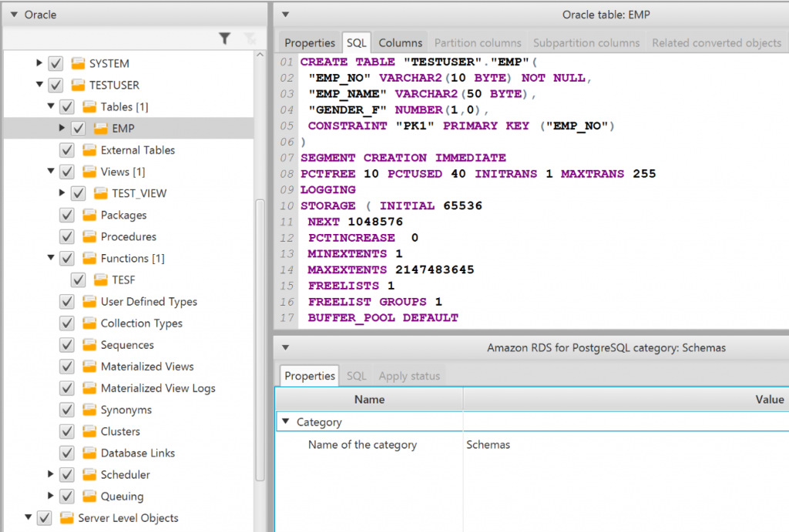
Task: Click the Queuing folder icon
Action: click(89, 496)
